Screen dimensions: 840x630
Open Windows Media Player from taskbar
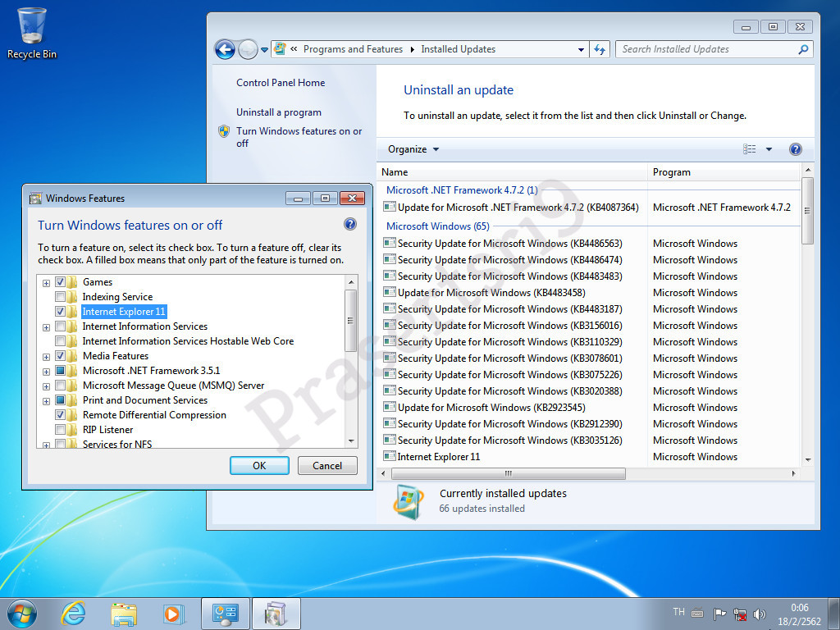[174, 614]
